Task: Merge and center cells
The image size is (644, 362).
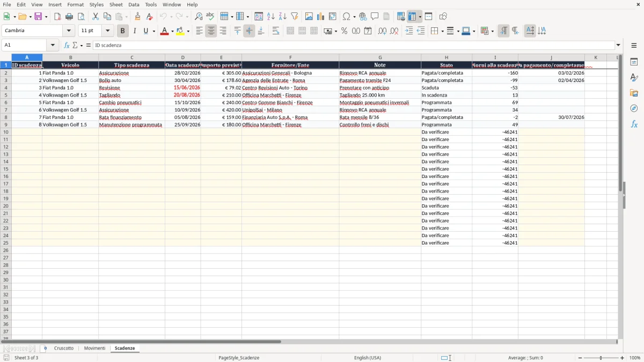Action: [x=290, y=31]
